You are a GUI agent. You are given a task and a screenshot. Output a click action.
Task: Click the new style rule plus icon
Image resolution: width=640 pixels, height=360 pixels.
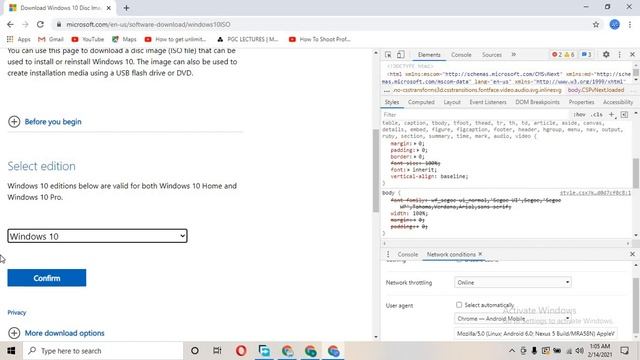[611, 115]
